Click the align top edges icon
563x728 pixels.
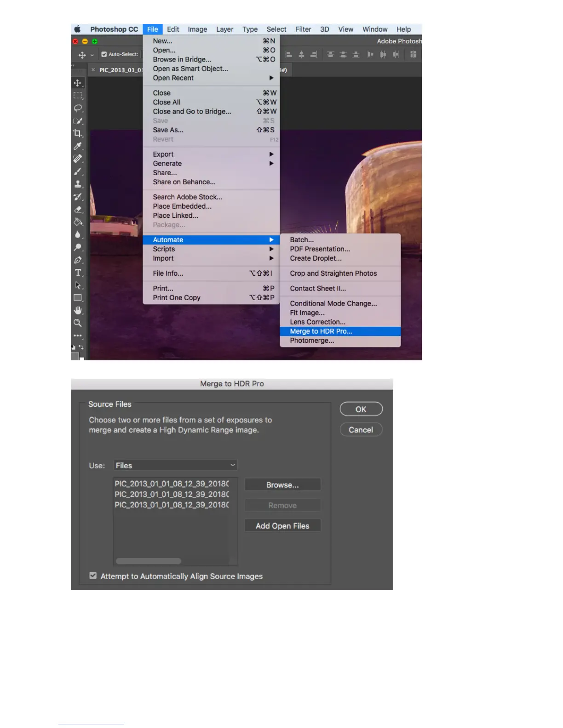pos(331,54)
